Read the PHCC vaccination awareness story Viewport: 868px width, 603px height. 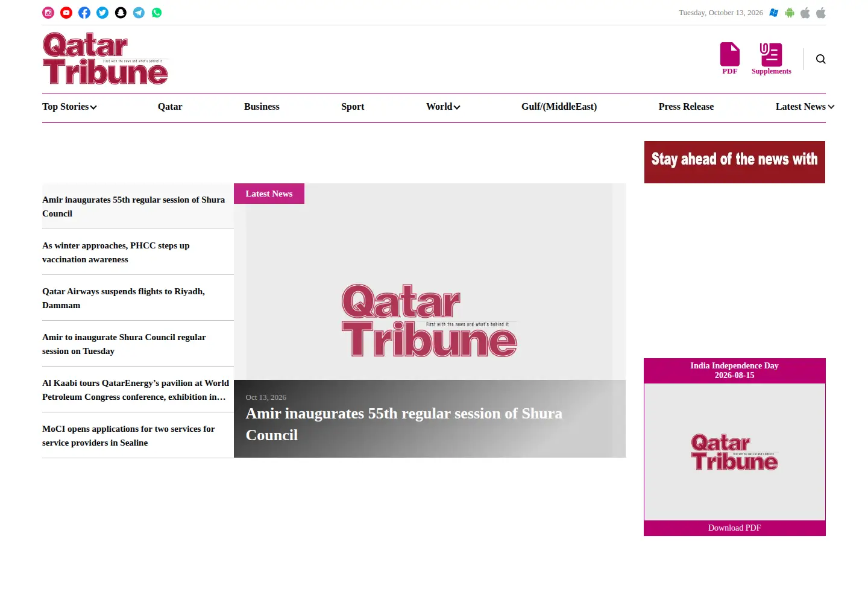[116, 253]
